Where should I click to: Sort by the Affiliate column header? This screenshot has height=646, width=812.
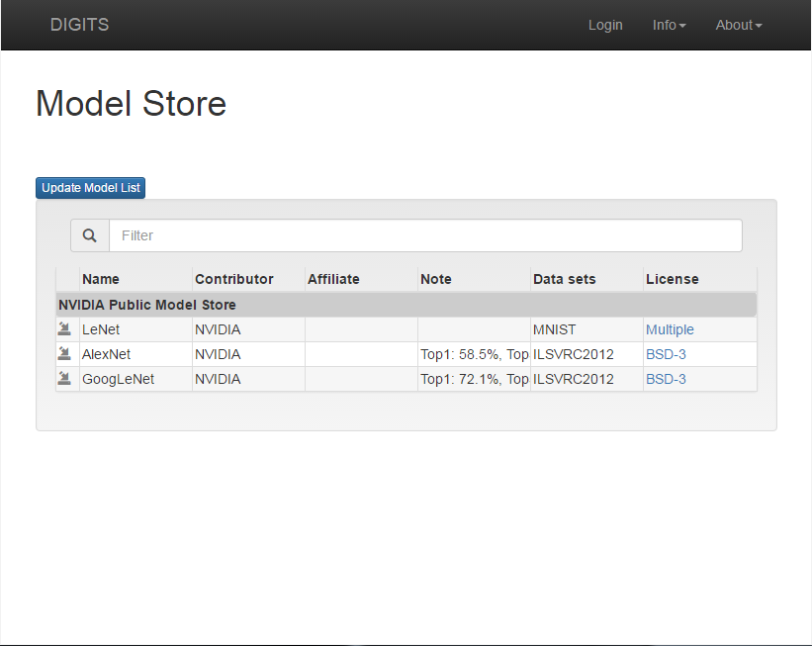click(333, 279)
